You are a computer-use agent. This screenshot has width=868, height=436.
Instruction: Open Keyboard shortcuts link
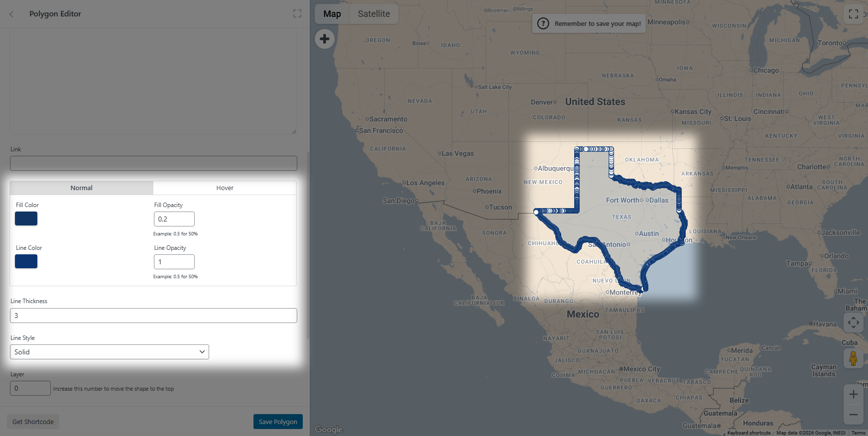pyautogui.click(x=750, y=433)
